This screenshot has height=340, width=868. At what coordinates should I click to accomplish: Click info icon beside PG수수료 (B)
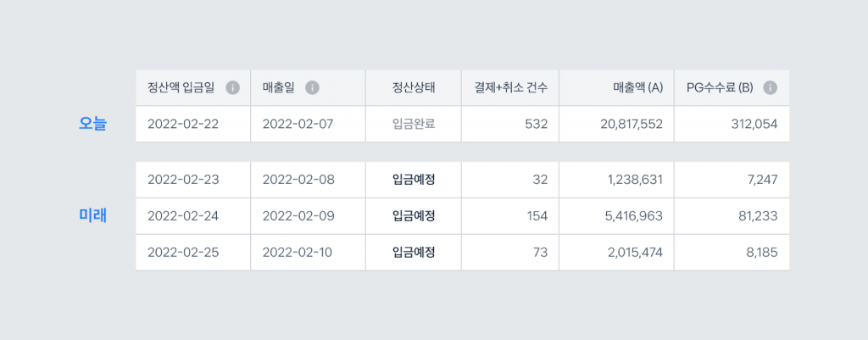click(x=770, y=87)
